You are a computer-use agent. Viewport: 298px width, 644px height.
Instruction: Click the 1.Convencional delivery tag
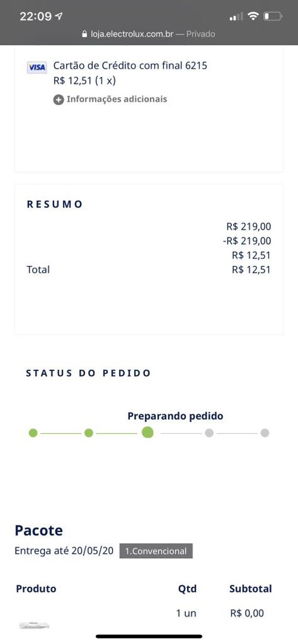coord(156,551)
